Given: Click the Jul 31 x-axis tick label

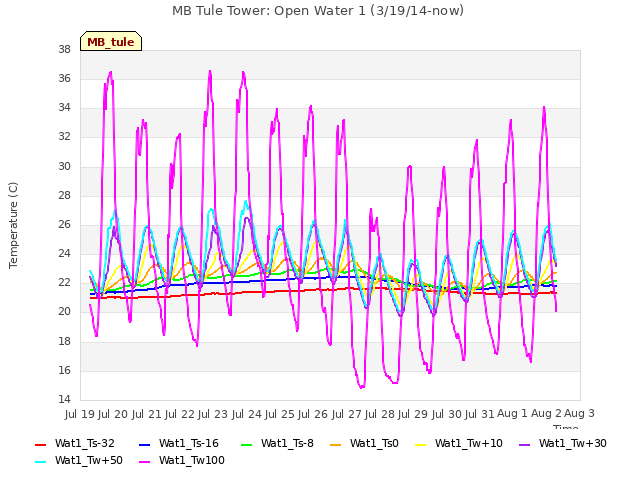Looking at the screenshot, I should click(480, 414).
